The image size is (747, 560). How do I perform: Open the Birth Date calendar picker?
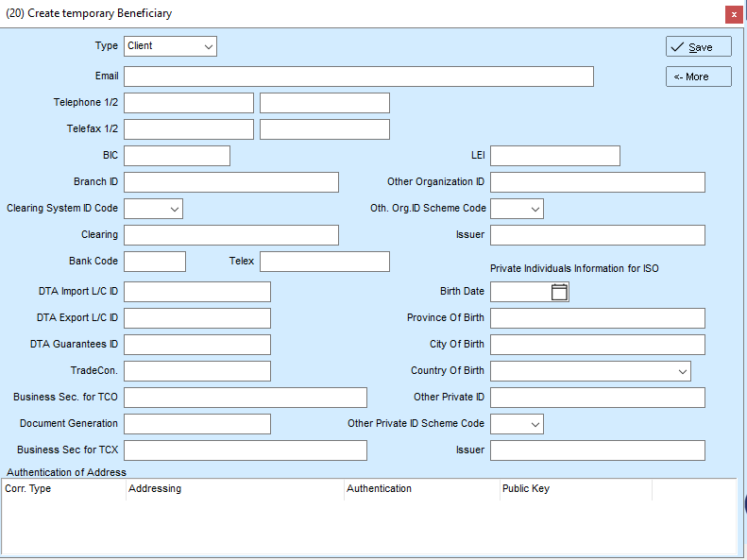(559, 292)
